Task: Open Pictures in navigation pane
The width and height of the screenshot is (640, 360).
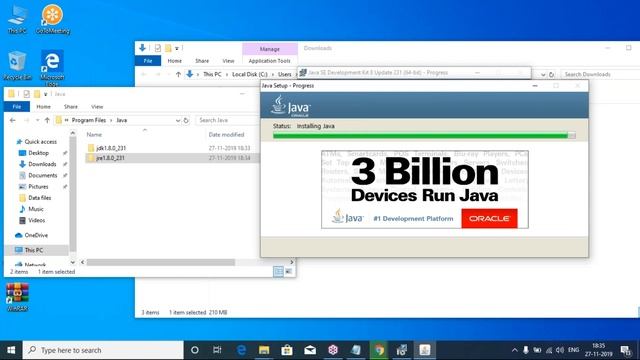Action: click(38, 187)
